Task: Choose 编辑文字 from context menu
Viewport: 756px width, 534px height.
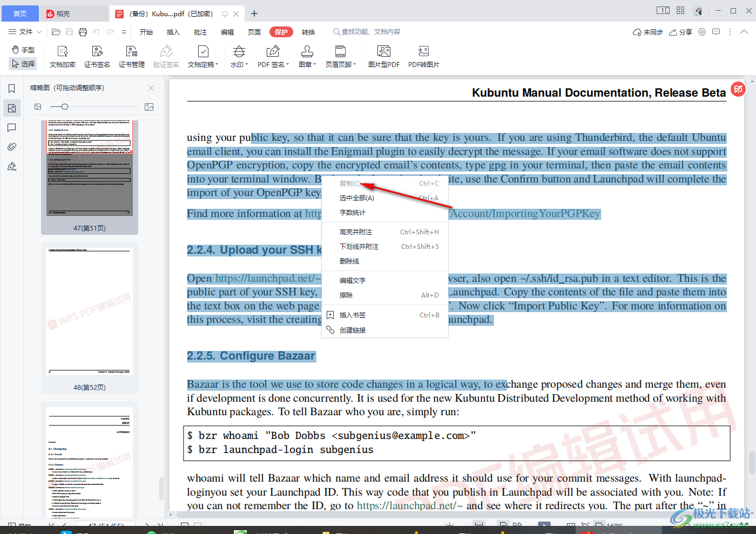Action: tap(385, 281)
